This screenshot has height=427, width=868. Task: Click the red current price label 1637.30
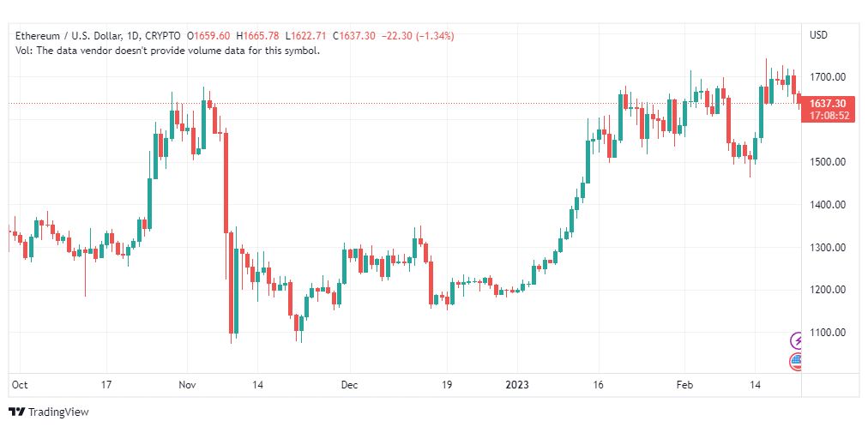pyautogui.click(x=826, y=103)
